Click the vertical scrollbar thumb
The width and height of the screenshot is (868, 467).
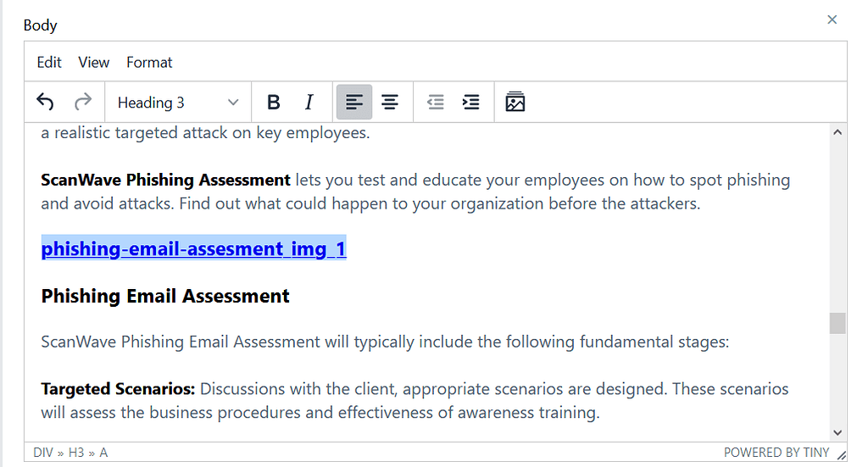point(837,323)
